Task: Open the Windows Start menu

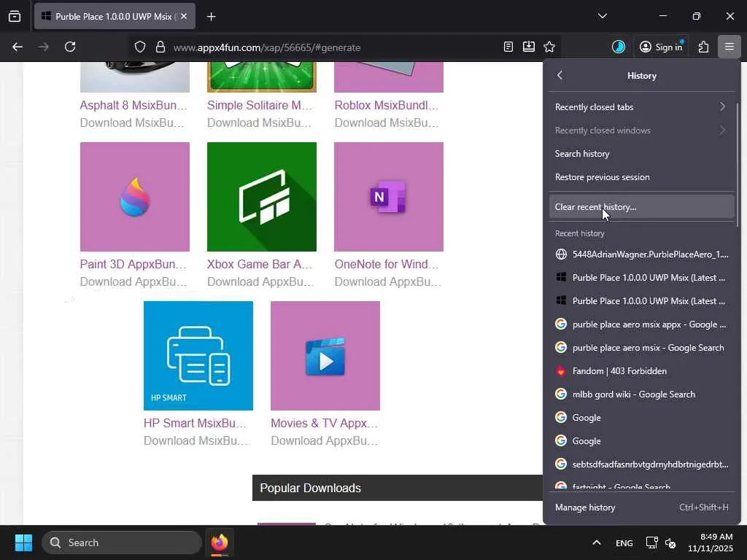Action: [x=23, y=542]
